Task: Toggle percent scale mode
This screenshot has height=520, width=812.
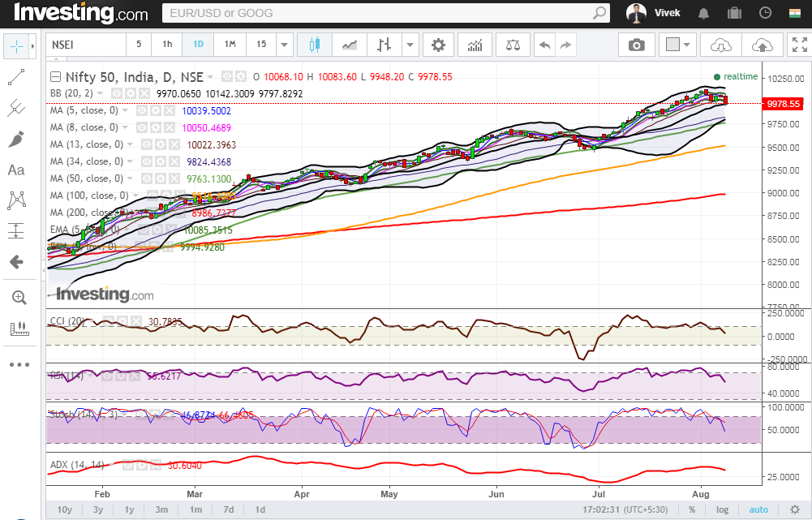Action: [x=692, y=509]
